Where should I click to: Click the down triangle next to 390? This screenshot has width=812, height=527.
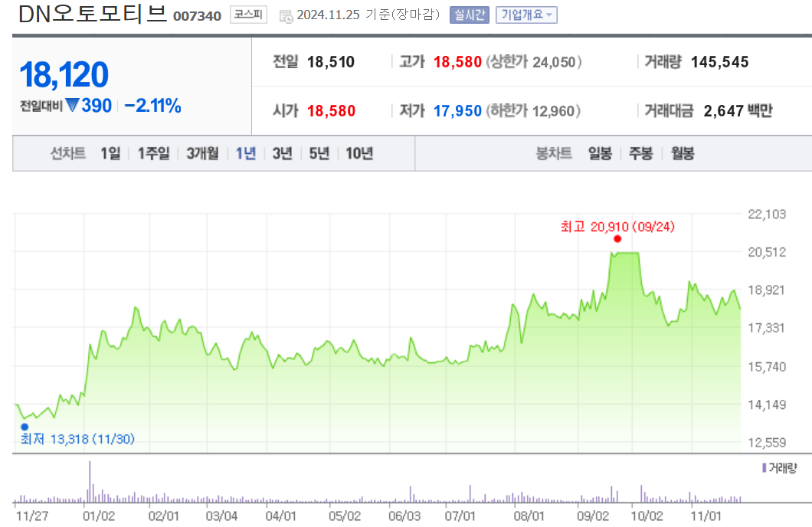pyautogui.click(x=73, y=105)
